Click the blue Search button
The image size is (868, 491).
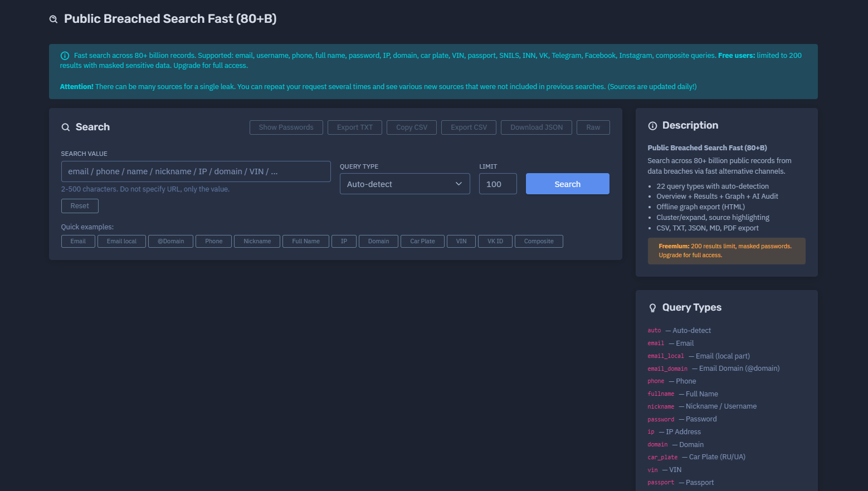pos(567,184)
